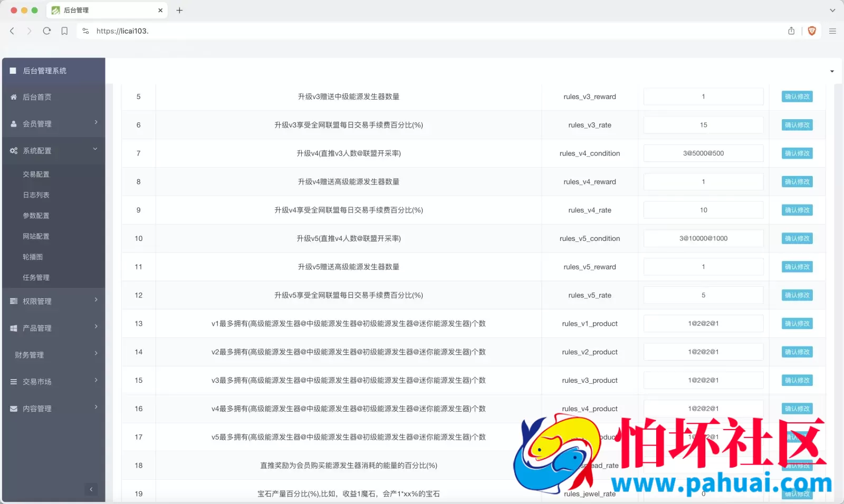Confirm edit for rules_v5_rate row

797,295
